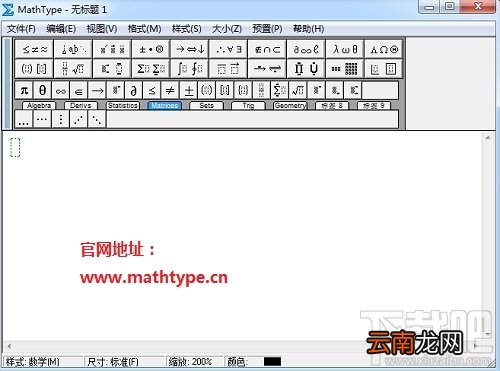Open the fence templates palette
The width and height of the screenshot is (500, 371).
point(34,69)
